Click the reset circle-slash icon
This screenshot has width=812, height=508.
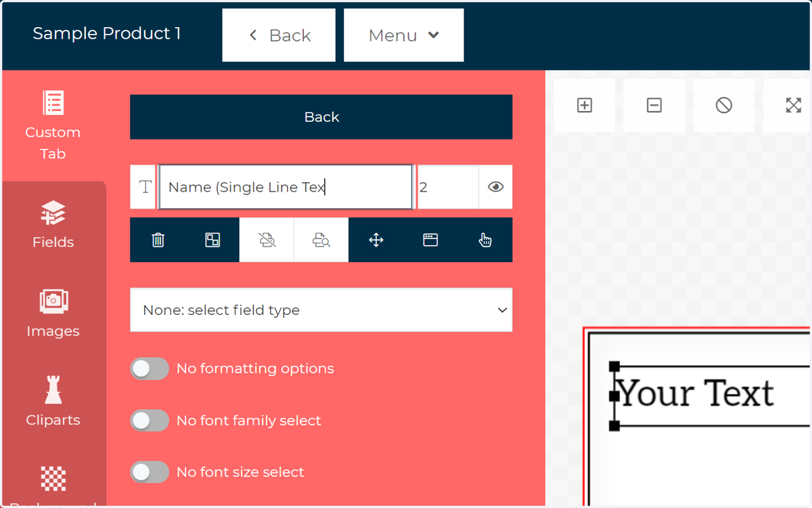click(x=724, y=105)
